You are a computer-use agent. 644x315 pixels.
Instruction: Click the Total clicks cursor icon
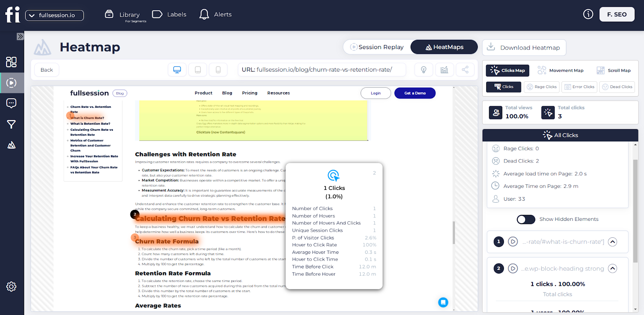[x=548, y=113]
